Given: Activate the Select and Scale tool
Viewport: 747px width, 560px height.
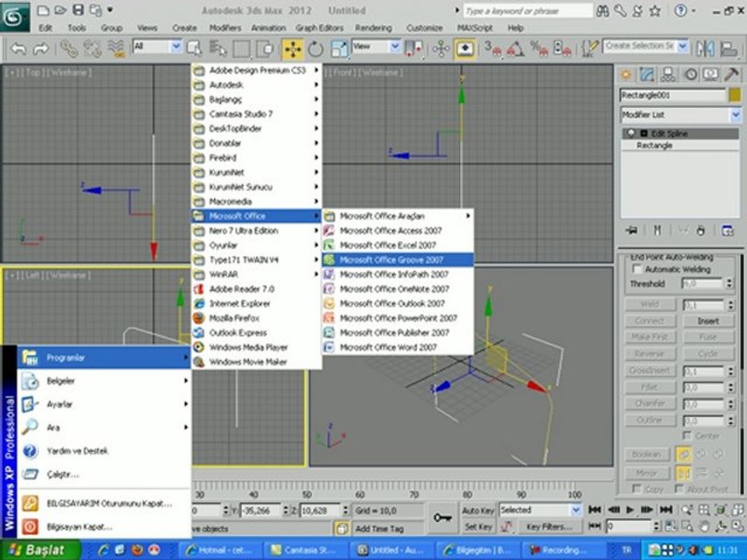Looking at the screenshot, I should pos(339,48).
